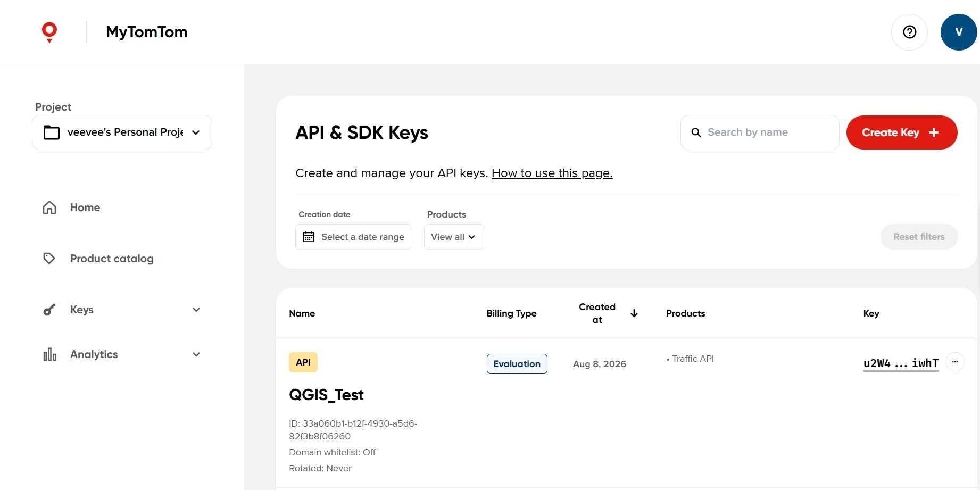
Task: Open more options for QGIS_Test key
Action: point(955,362)
